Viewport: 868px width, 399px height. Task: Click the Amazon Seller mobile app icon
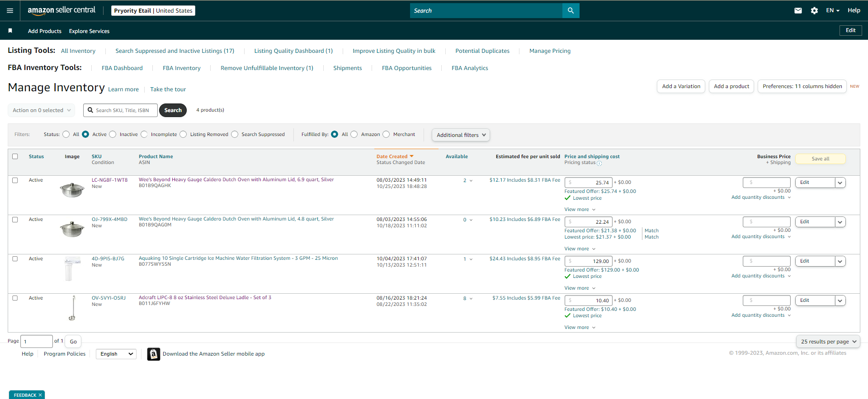[x=154, y=354]
